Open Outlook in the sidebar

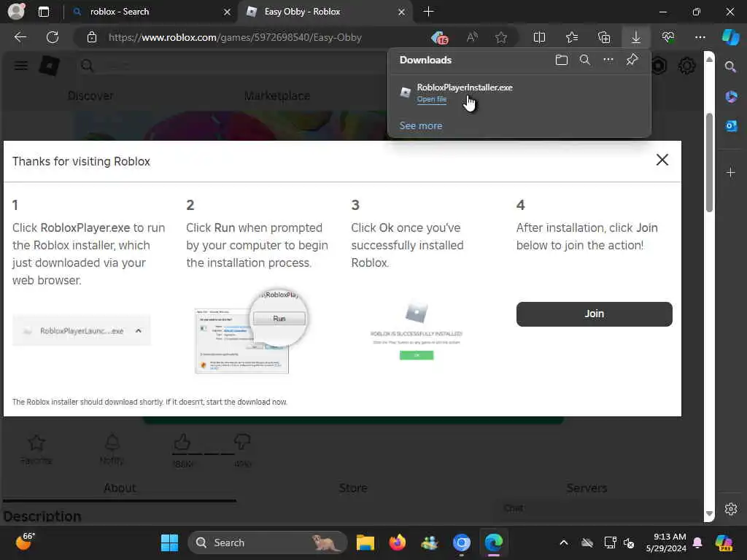pyautogui.click(x=731, y=126)
